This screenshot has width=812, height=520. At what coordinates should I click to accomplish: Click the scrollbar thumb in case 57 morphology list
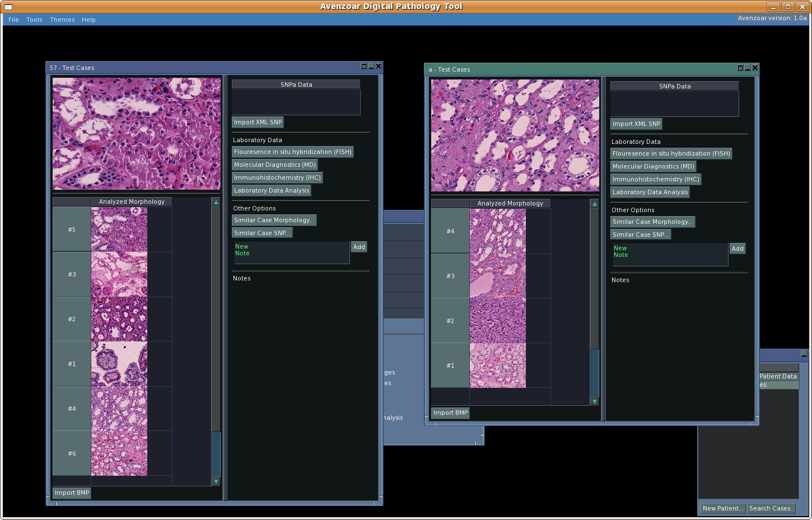(x=216, y=454)
